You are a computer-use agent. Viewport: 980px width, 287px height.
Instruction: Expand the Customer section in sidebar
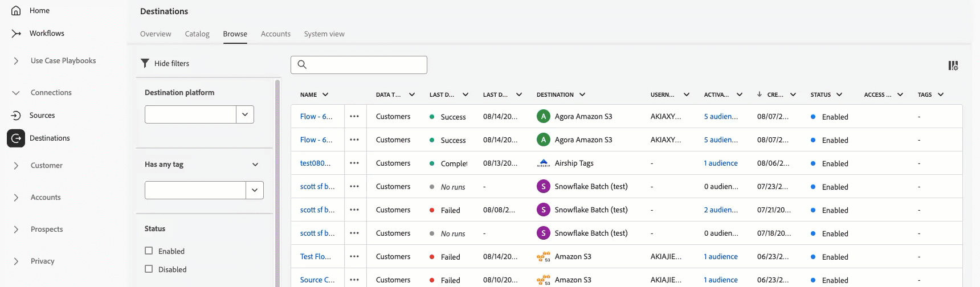pos(16,166)
